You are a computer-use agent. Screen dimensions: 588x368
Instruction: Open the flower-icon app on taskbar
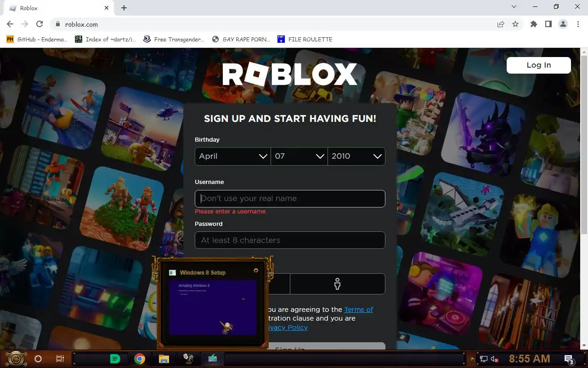(x=188, y=359)
